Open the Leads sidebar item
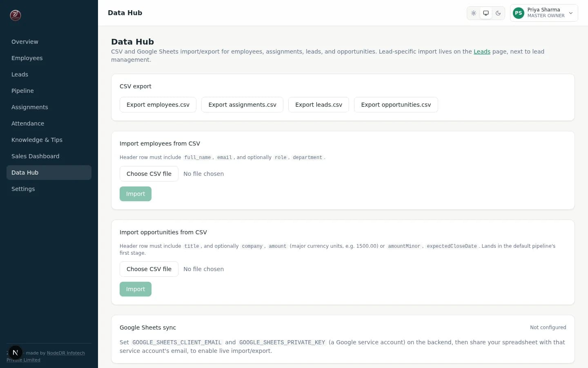 [x=49, y=74]
